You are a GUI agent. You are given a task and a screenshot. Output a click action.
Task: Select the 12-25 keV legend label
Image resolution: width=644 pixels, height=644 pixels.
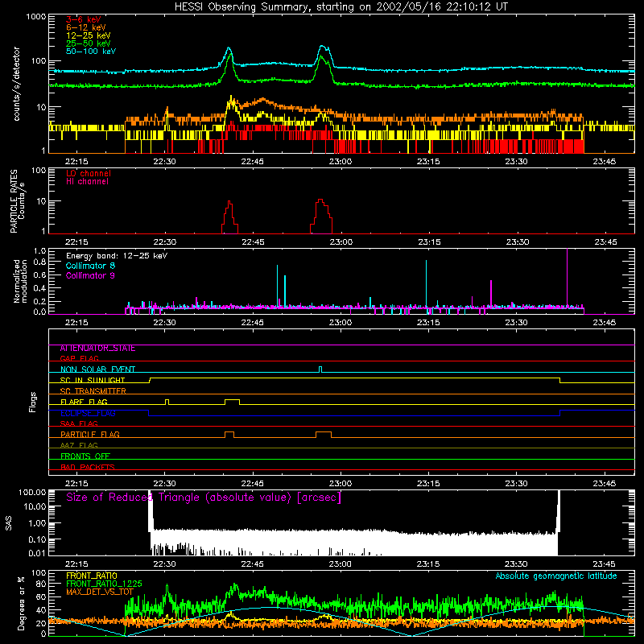tap(89, 35)
